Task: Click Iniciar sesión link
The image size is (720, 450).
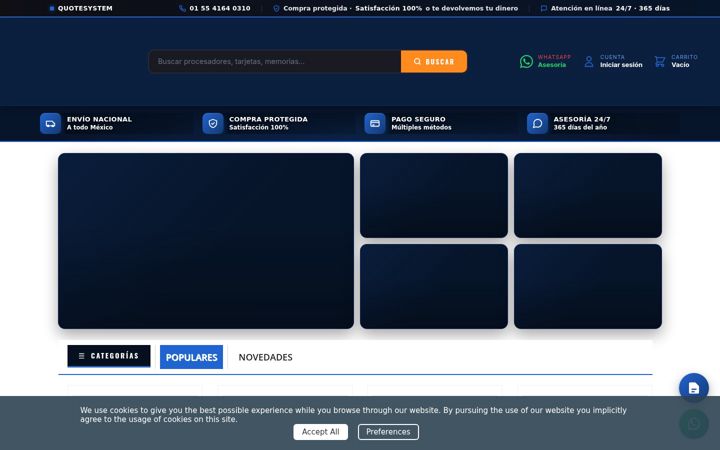Action: [x=621, y=65]
